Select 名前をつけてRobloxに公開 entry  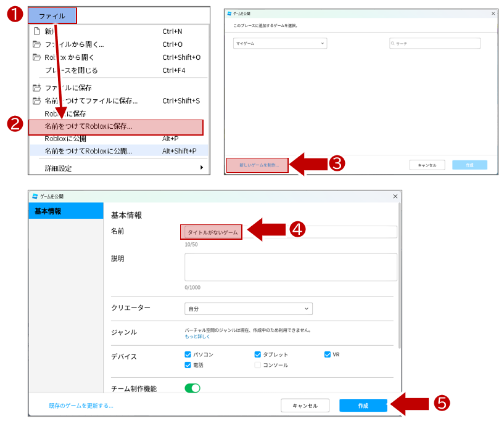click(119, 150)
